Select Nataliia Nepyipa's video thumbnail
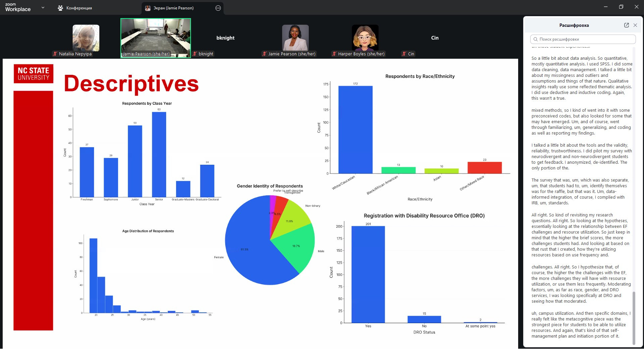The width and height of the screenshot is (644, 349). [x=86, y=38]
